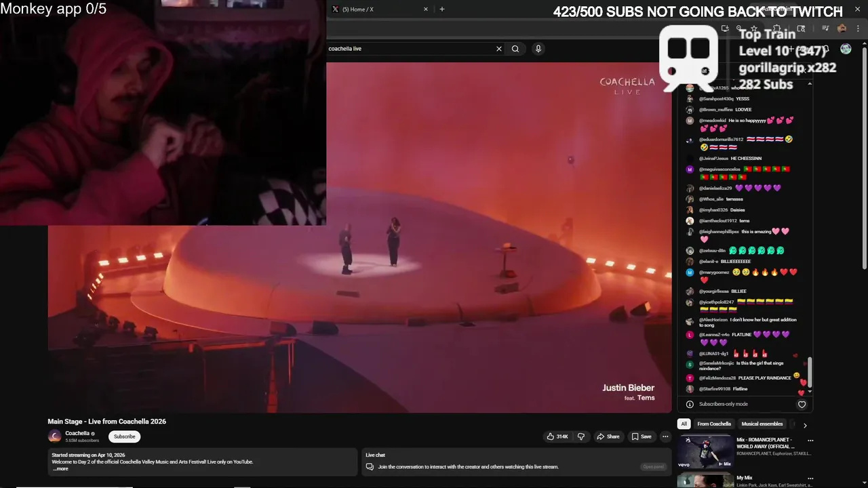Click the Open panel live chat button
Image resolution: width=868 pixels, height=488 pixels.
click(x=654, y=466)
